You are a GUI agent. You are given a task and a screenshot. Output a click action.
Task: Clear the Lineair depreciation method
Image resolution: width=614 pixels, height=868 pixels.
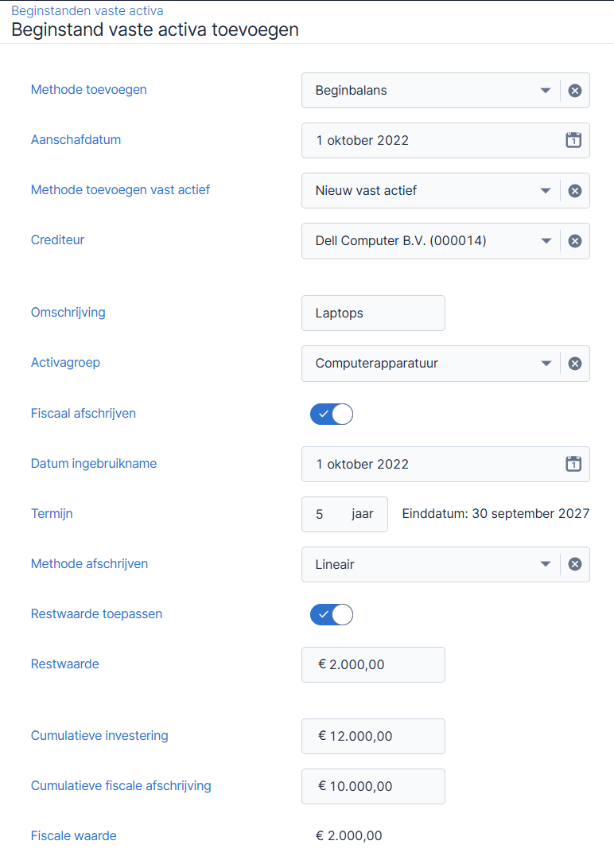pos(575,564)
